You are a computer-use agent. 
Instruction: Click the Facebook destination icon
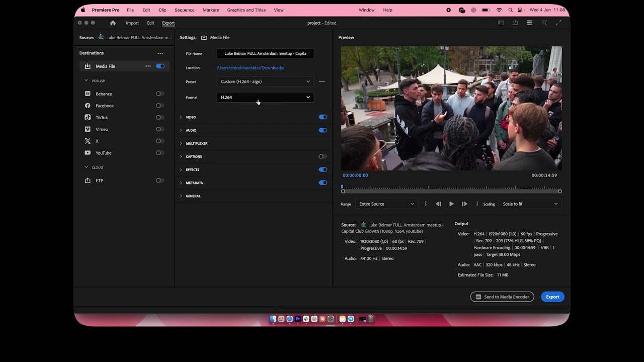pyautogui.click(x=88, y=106)
